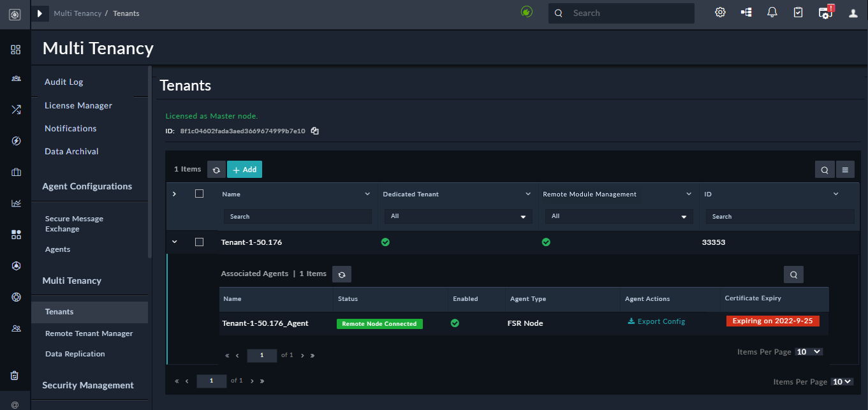
Task: Click the Export Config link for the agent
Action: pyautogui.click(x=656, y=321)
